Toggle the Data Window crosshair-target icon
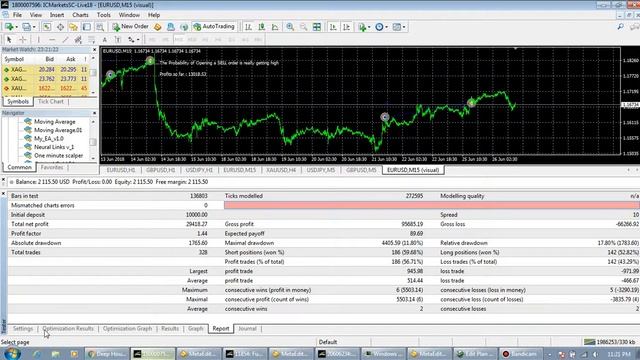 (x=60, y=27)
